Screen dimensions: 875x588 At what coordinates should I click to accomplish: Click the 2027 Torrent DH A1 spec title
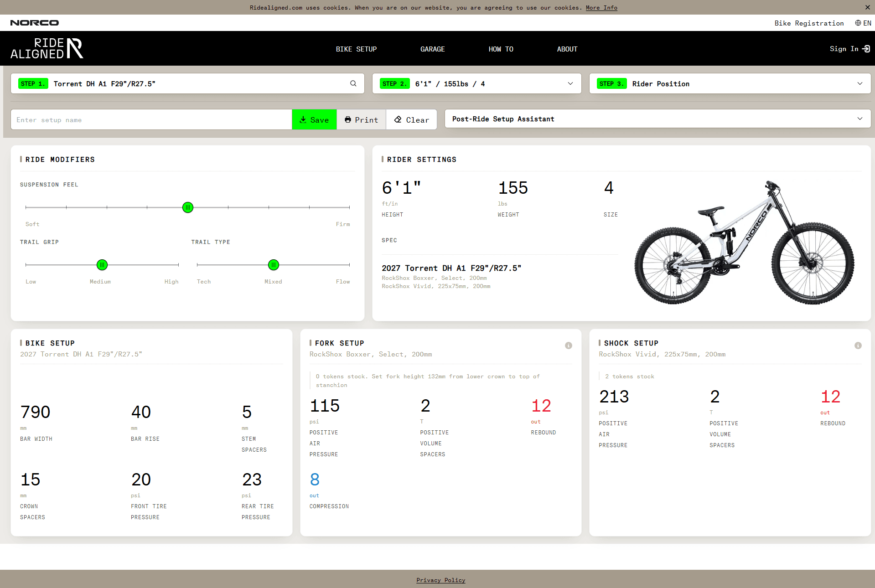click(451, 268)
